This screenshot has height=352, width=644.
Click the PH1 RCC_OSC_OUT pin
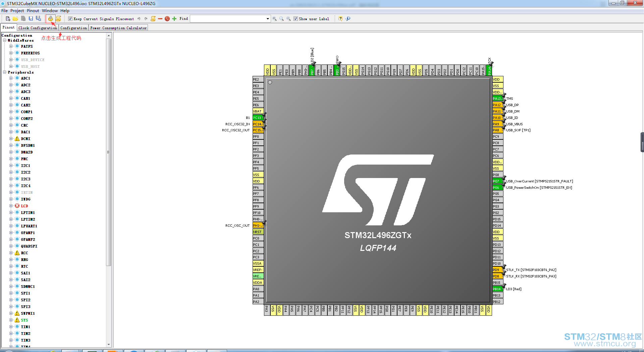[x=258, y=225]
